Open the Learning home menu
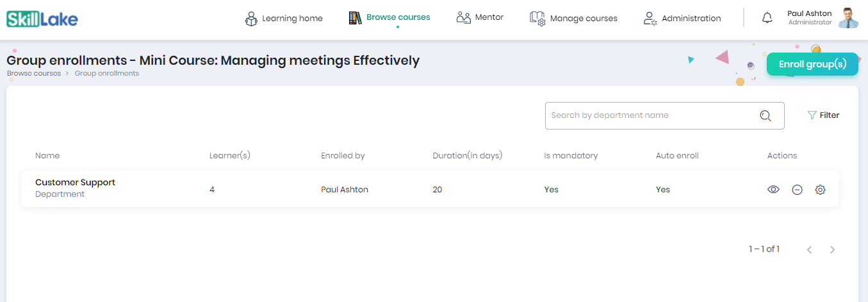This screenshot has width=868, height=302. tap(284, 19)
